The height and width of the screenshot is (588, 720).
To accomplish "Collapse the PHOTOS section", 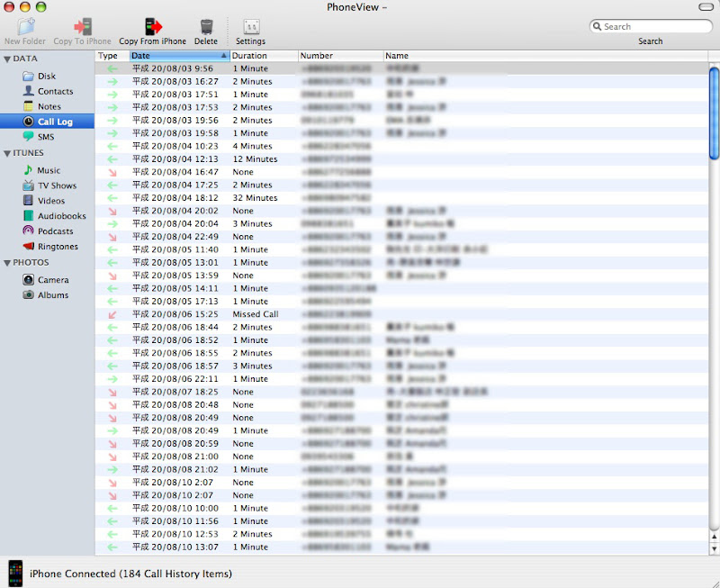I will pos(7,263).
